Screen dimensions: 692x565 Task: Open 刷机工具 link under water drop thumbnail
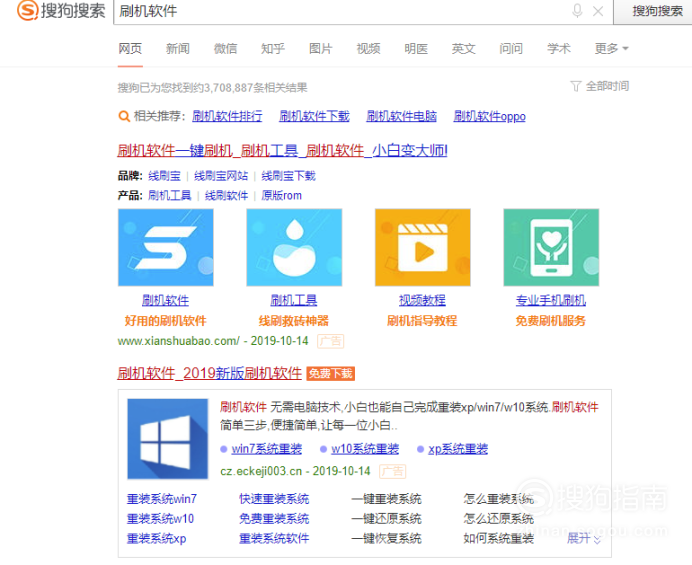click(294, 301)
